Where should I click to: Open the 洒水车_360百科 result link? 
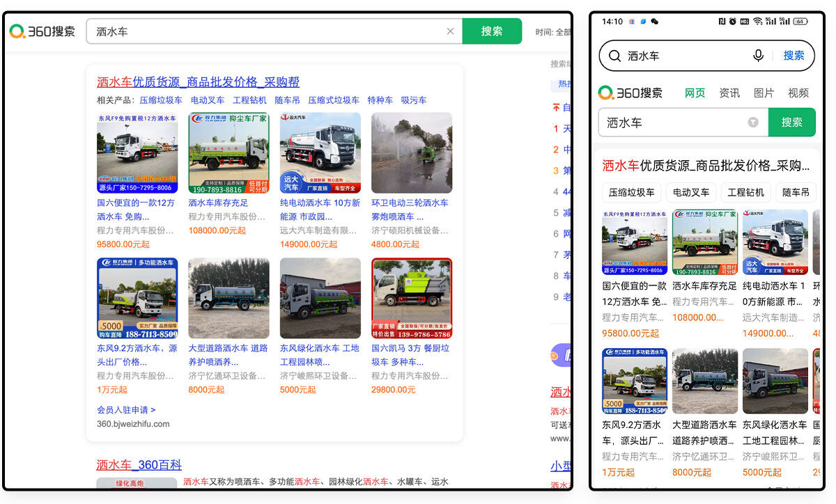(x=139, y=464)
